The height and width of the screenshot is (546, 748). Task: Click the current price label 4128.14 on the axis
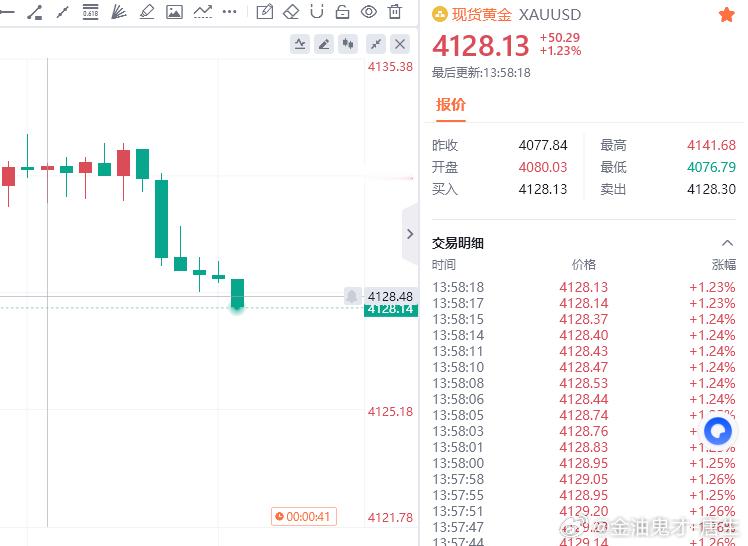391,310
